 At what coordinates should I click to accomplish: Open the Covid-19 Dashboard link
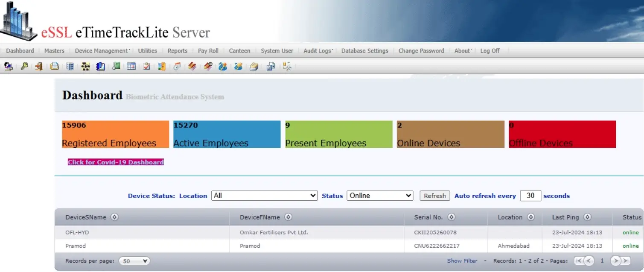coord(116,162)
